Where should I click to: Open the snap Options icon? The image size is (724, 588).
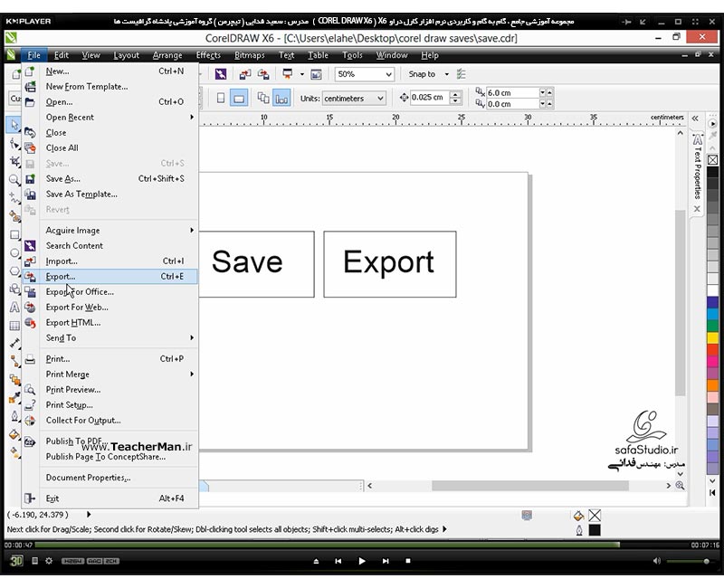pos(462,74)
